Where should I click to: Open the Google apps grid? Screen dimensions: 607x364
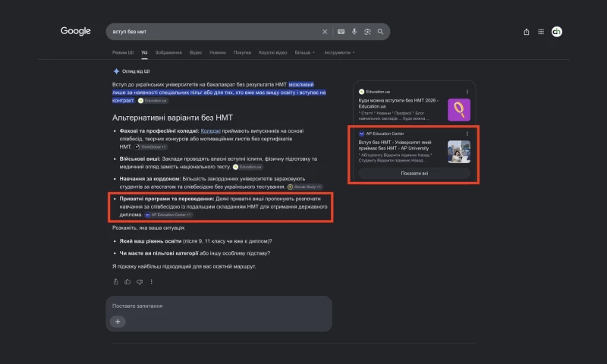click(541, 32)
